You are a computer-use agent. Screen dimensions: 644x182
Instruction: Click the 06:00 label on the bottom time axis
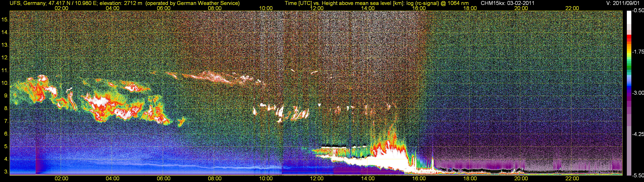[164, 179]
